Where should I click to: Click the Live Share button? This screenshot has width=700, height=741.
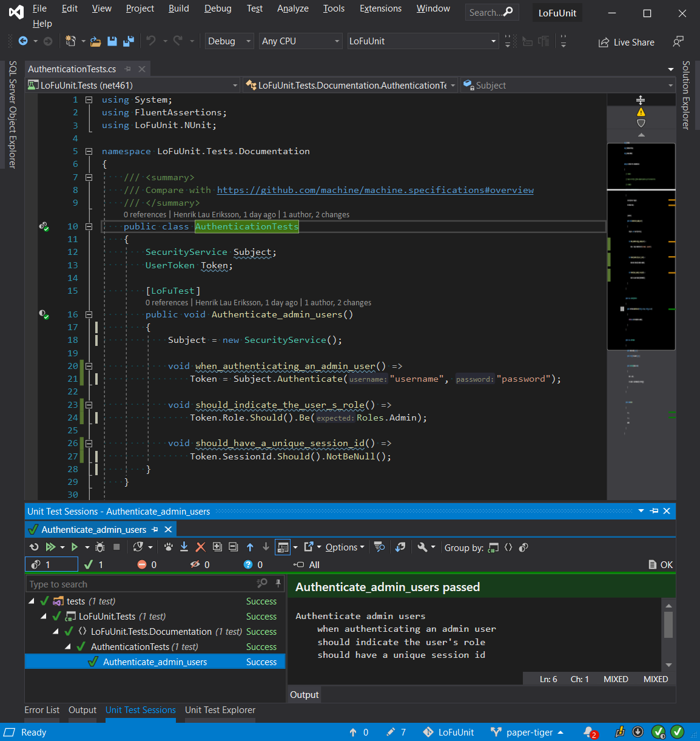627,42
